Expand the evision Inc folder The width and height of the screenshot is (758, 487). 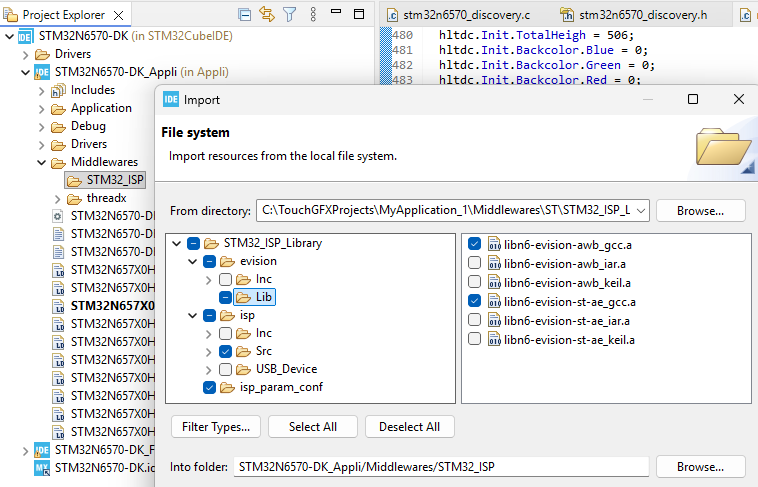point(208,280)
